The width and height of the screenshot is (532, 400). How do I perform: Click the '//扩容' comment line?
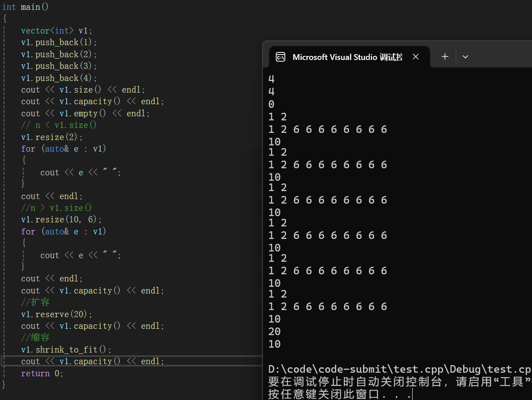[35, 302]
